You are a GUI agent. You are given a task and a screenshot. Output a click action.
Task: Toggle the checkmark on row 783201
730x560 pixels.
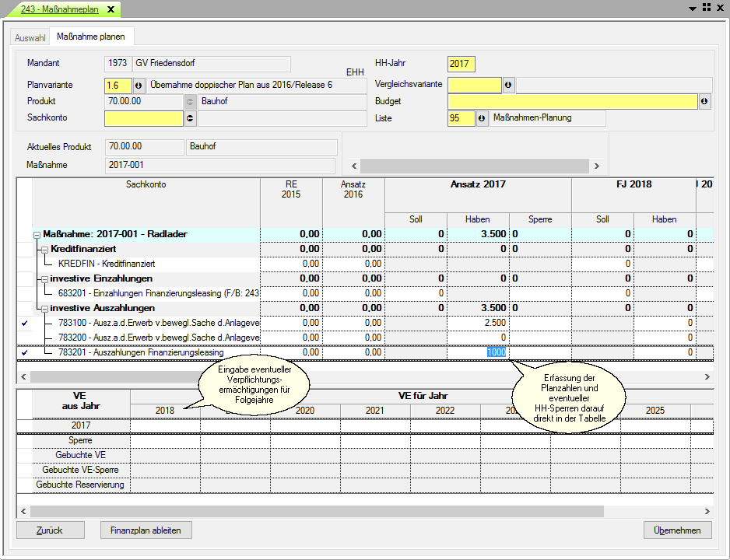(x=24, y=352)
